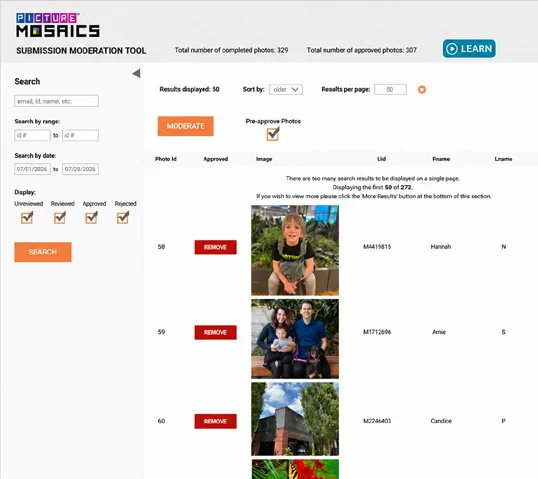The image size is (538, 479).
Task: Click REMOVE for photo 59
Action: pyautogui.click(x=215, y=332)
